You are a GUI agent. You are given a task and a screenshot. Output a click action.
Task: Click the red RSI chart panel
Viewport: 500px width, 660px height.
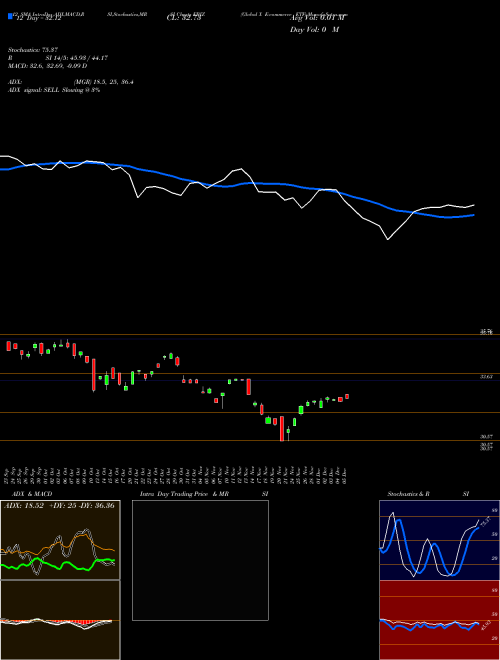pyautogui.click(x=439, y=620)
